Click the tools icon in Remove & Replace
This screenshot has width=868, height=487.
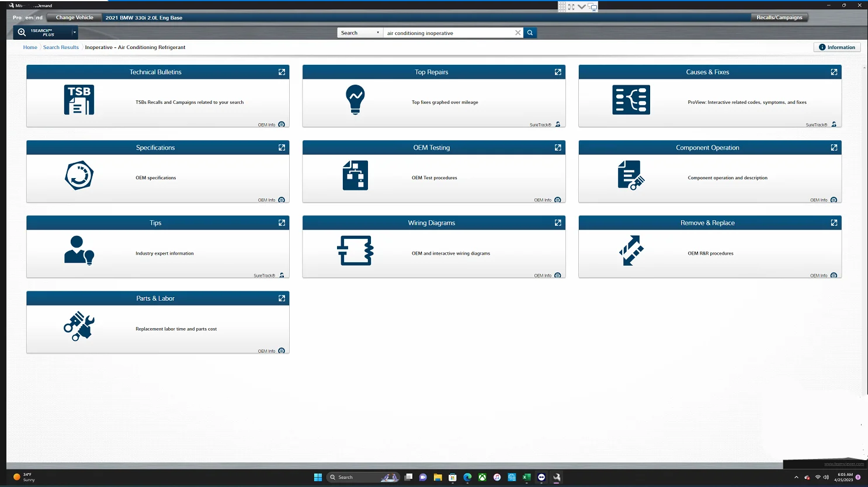(x=631, y=251)
